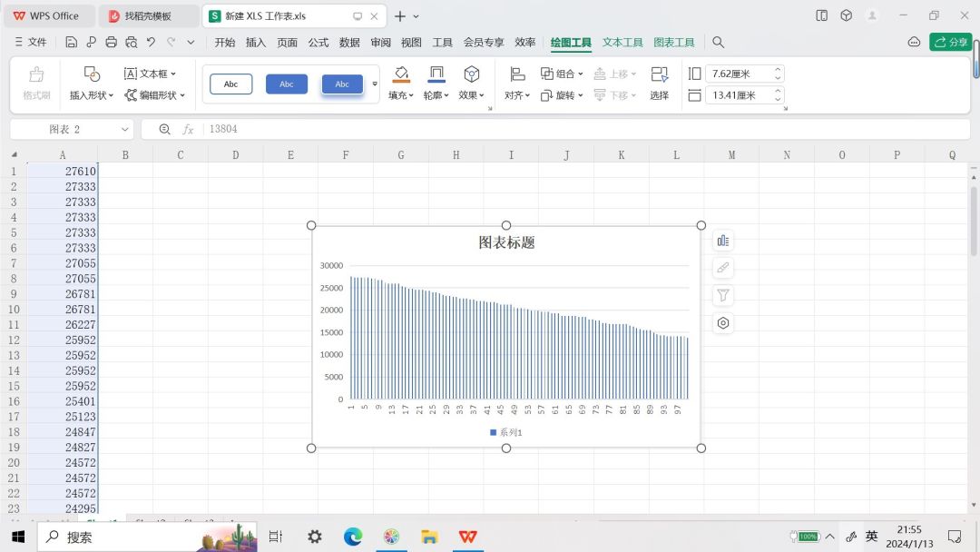Open the chart filter funnel icon
Image resolution: width=980 pixels, height=552 pixels.
[723, 295]
